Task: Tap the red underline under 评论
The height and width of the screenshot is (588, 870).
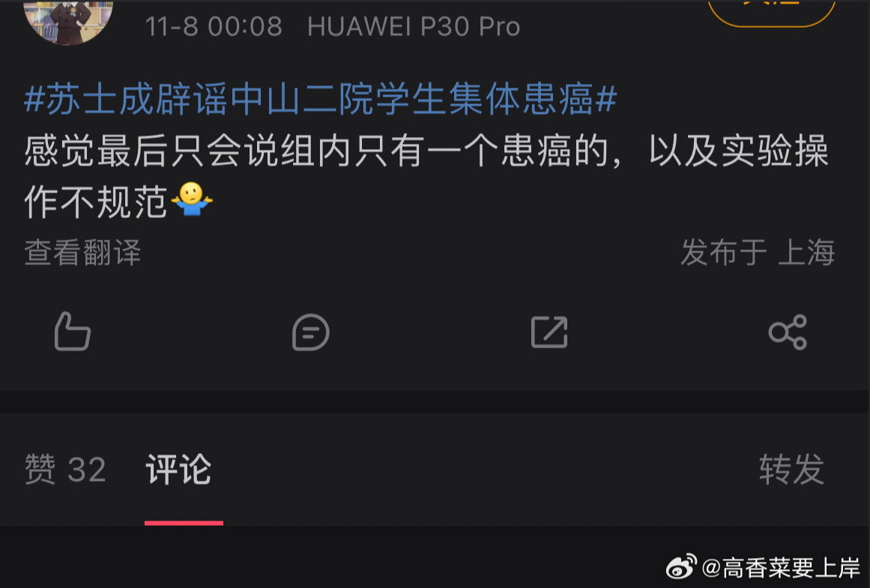Action: point(184,523)
